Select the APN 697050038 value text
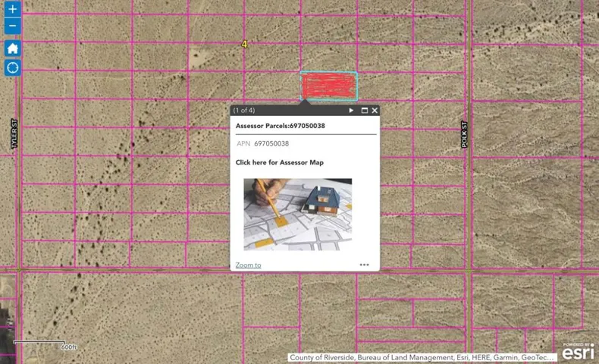The image size is (599, 364). tap(271, 143)
